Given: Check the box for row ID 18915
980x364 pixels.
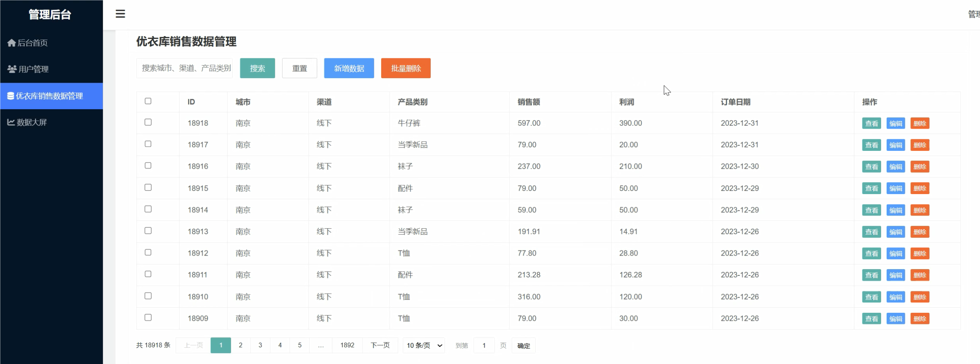Looking at the screenshot, I should pos(148,187).
